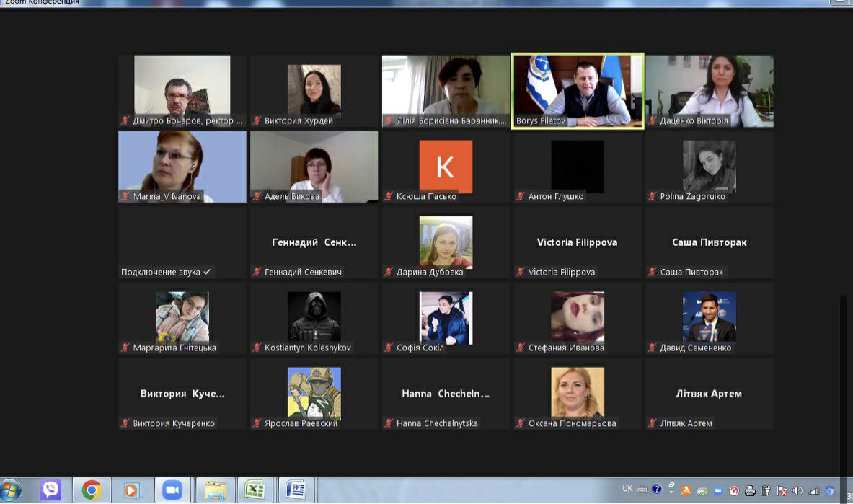
Task: Click the red round tray icon
Action: click(734, 491)
